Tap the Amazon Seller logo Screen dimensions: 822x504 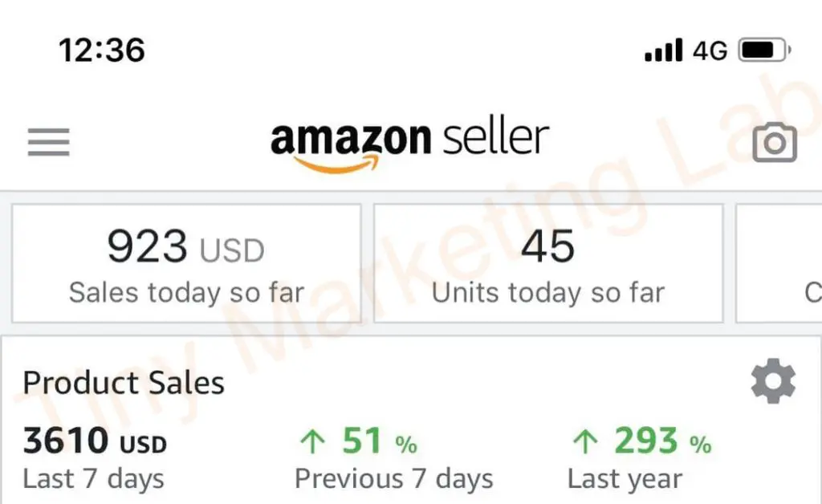(x=409, y=145)
